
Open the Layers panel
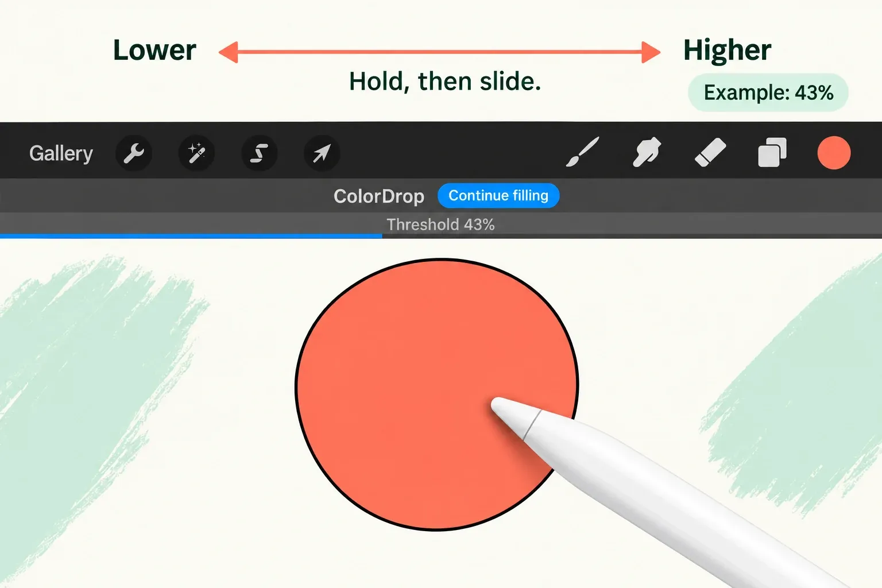pyautogui.click(x=772, y=153)
